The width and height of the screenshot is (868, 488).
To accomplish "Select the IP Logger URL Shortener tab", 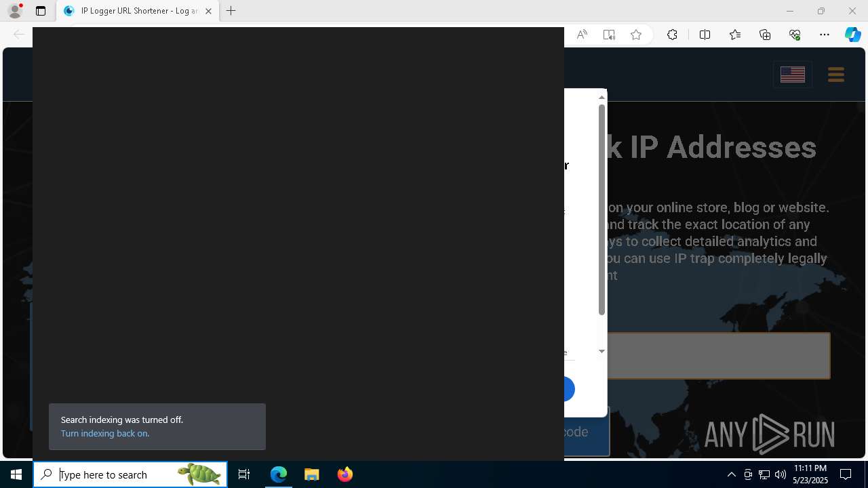I will (x=138, y=11).
